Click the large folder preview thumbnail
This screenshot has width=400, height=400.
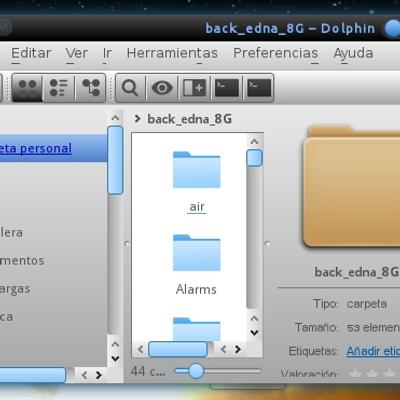[352, 187]
